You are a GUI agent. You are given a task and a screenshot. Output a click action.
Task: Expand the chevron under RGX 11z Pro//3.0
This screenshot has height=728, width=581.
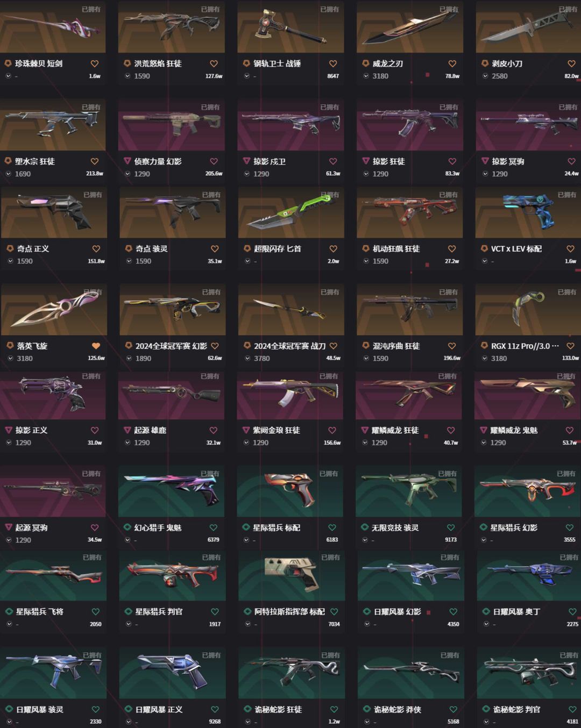(x=484, y=358)
